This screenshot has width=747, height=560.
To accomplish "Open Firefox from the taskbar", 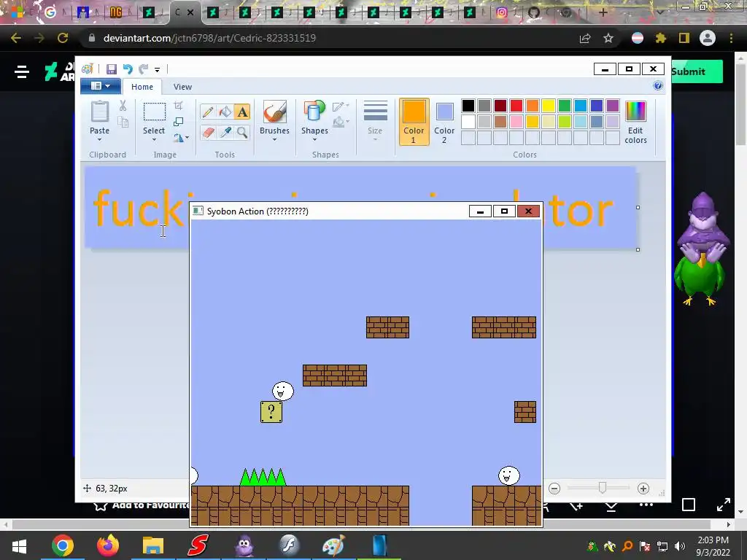I will (108, 545).
